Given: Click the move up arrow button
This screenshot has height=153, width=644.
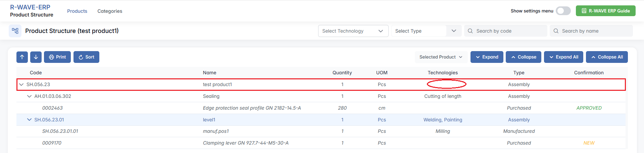Looking at the screenshot, I should 22,57.
